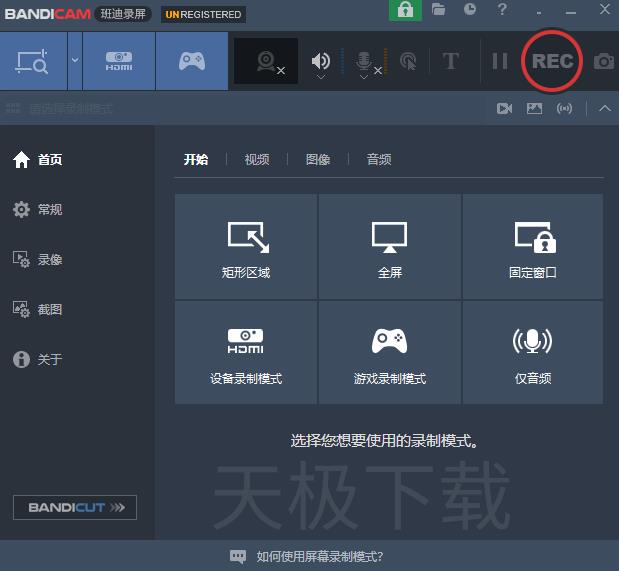Choose the 全屏 recording mode tile
This screenshot has height=571, width=619.
[390, 246]
